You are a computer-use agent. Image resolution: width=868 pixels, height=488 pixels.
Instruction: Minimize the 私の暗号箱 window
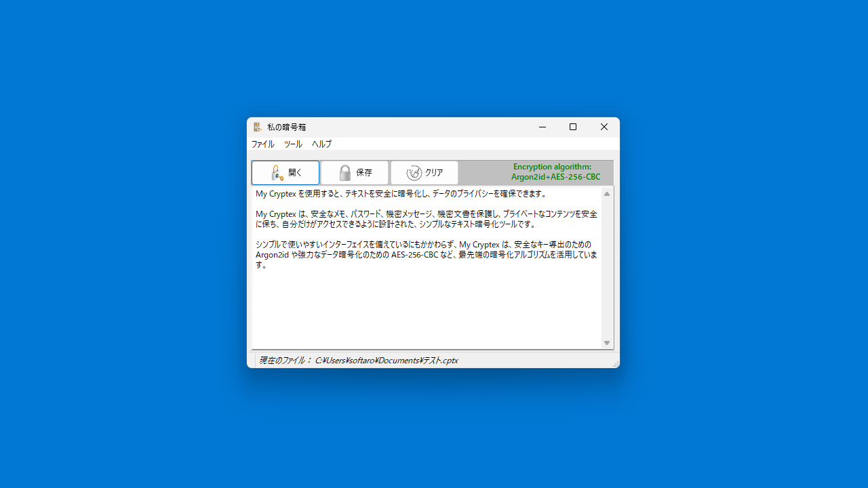tap(542, 127)
